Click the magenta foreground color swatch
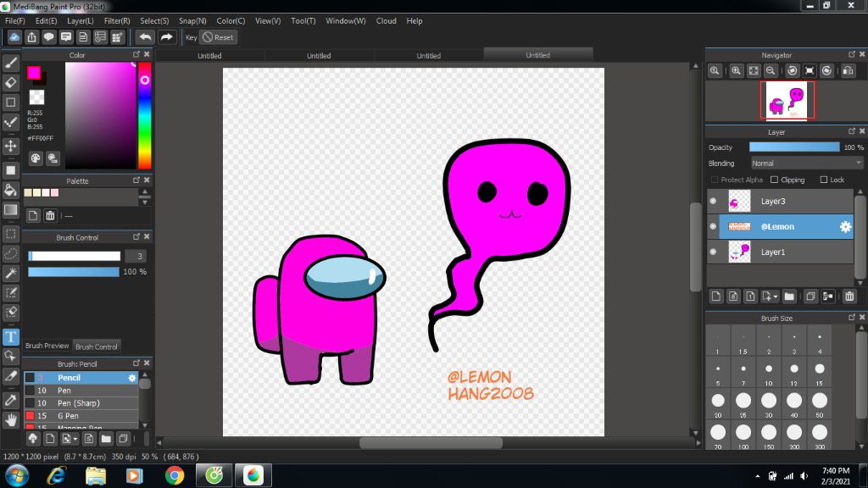 (34, 73)
